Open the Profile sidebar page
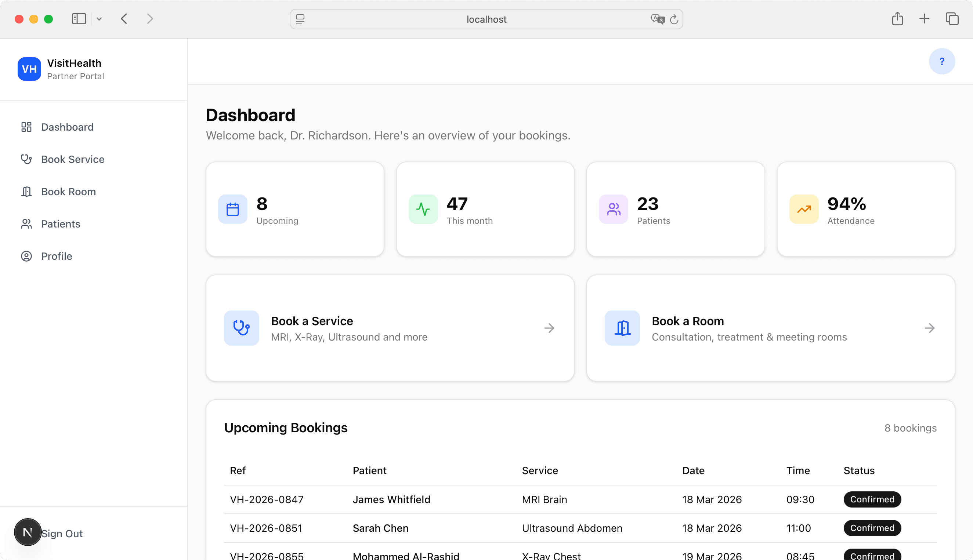 click(94, 256)
